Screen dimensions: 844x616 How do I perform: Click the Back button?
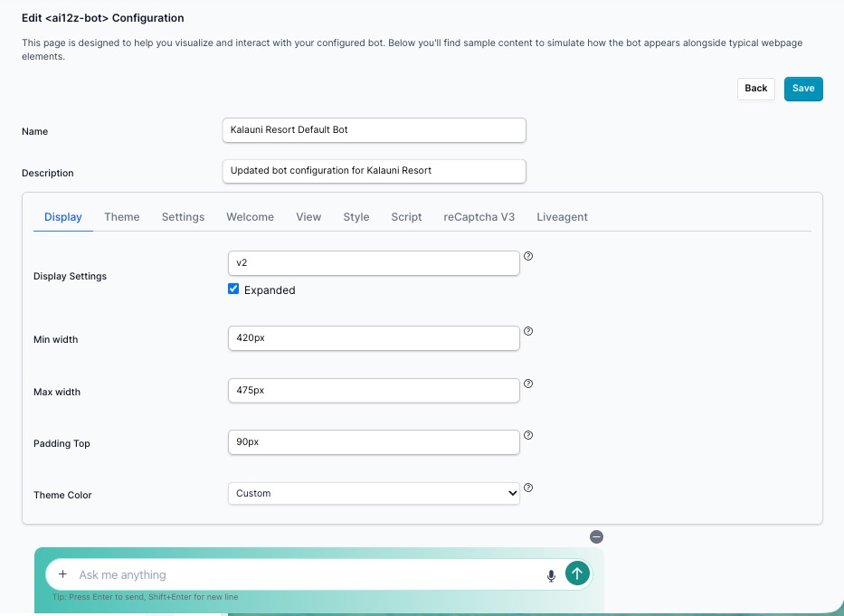pos(756,89)
